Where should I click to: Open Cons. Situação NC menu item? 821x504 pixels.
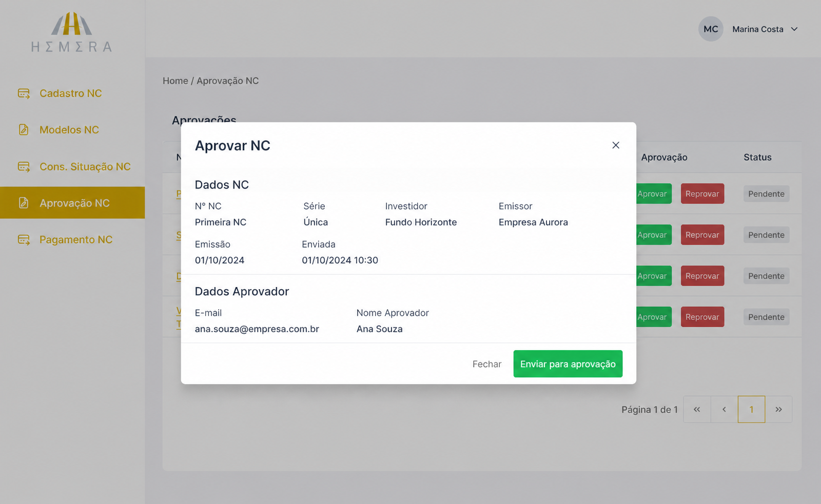(72, 167)
